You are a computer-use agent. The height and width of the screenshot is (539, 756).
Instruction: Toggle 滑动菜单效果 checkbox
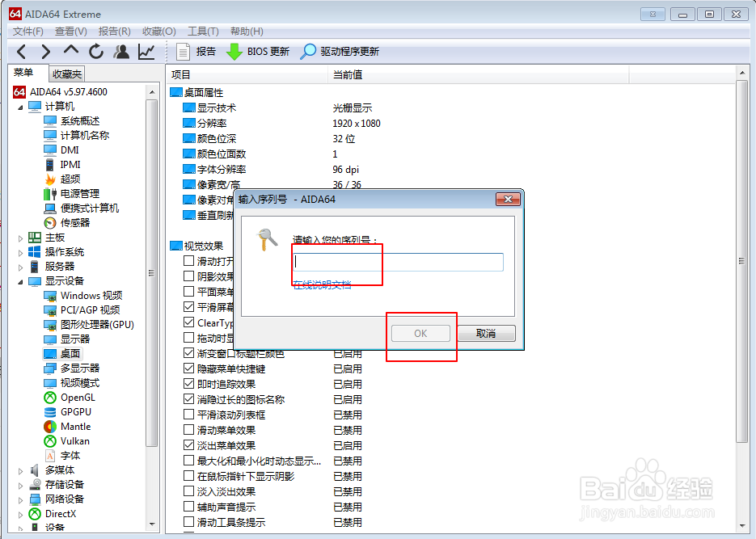click(x=189, y=430)
